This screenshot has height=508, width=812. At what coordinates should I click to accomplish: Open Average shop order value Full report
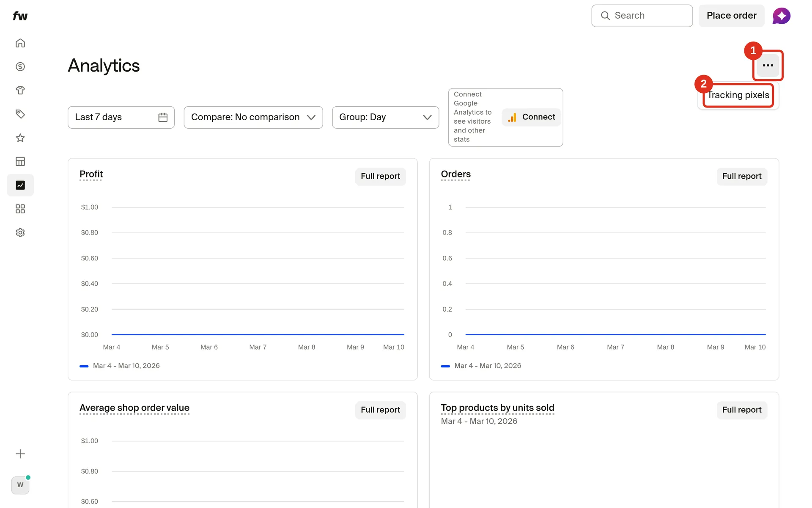[x=380, y=410]
